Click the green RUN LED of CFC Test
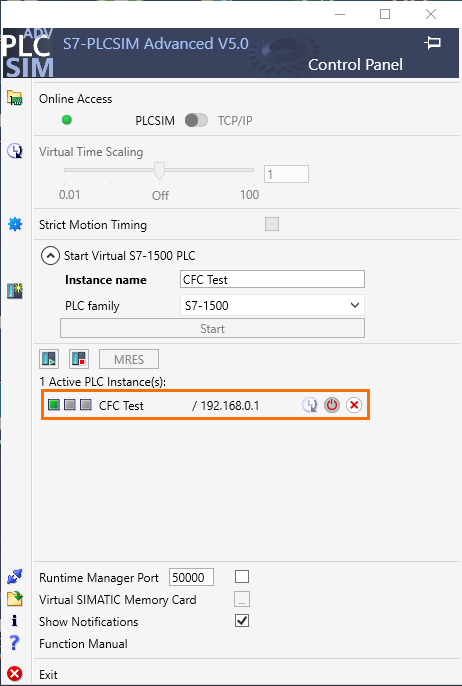 point(54,405)
